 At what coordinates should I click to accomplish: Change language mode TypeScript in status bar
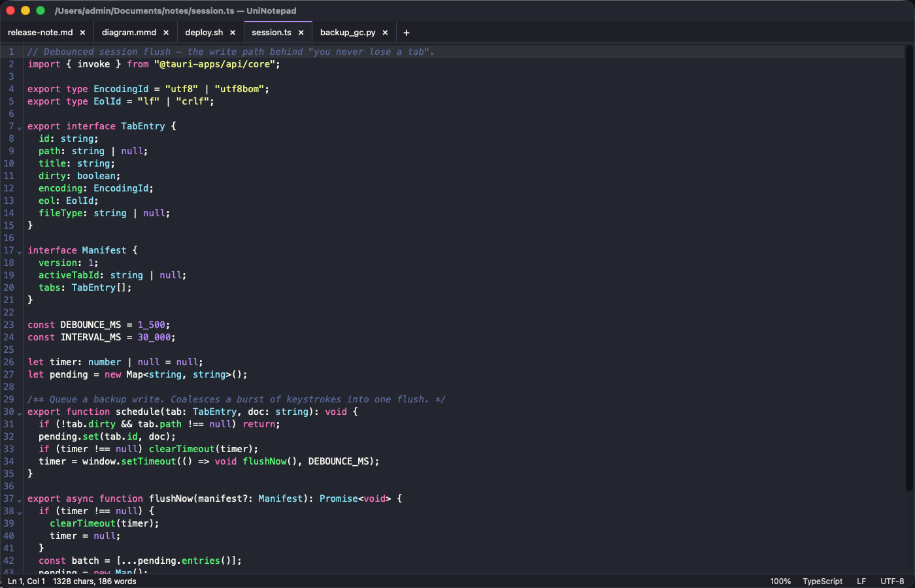(x=823, y=581)
